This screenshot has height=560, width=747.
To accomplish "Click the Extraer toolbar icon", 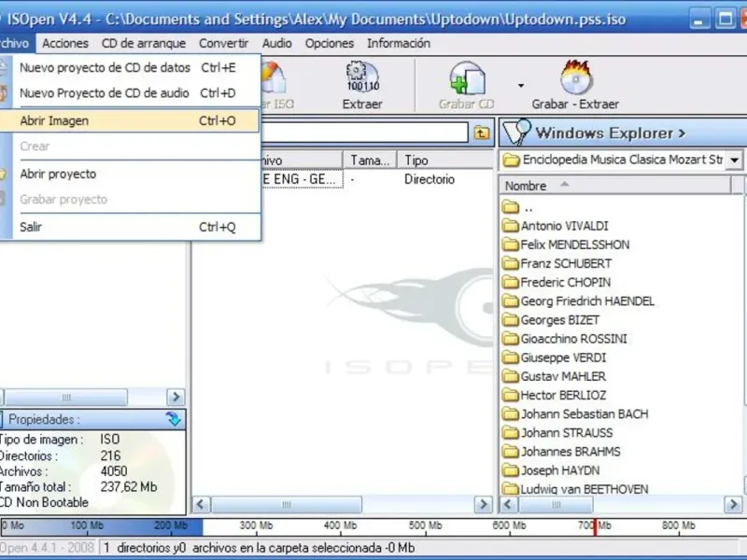I will [362, 77].
